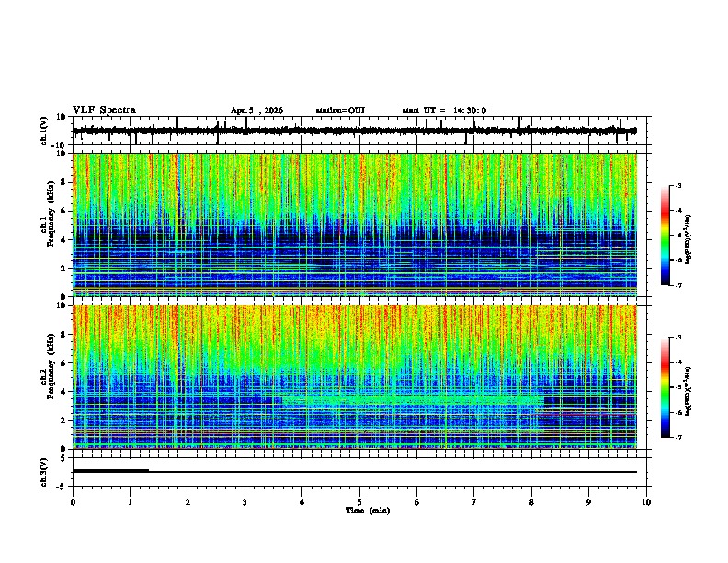This screenshot has height=563, width=728.
Task: Click the time-axis tick label "5"
Action: [359, 502]
